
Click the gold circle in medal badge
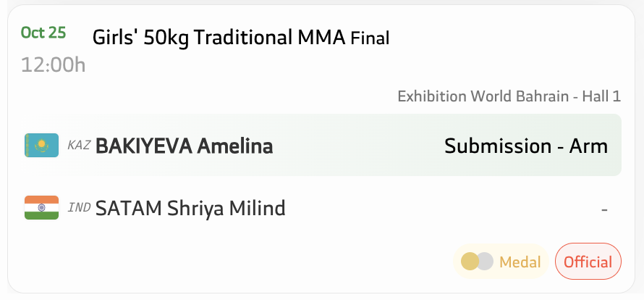pos(470,262)
